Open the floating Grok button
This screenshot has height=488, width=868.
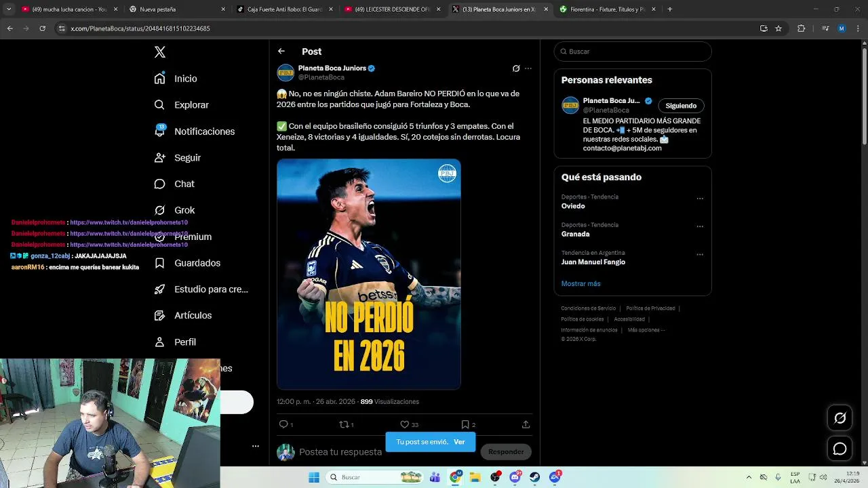tap(840, 418)
